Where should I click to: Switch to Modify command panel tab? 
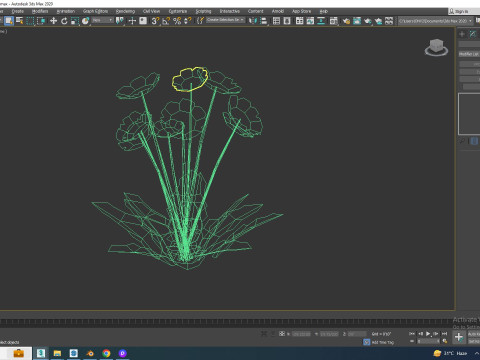pyautogui.click(x=473, y=34)
